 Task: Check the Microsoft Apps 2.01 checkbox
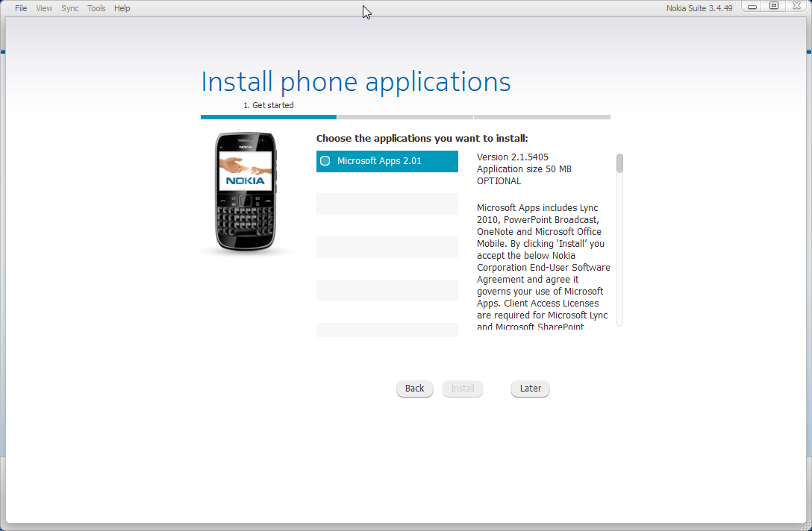click(x=325, y=161)
